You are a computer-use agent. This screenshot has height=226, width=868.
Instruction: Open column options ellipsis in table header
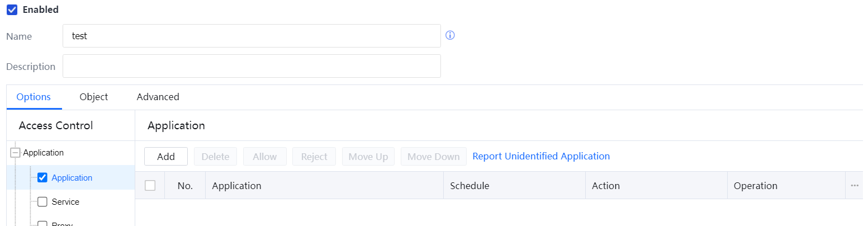855,186
